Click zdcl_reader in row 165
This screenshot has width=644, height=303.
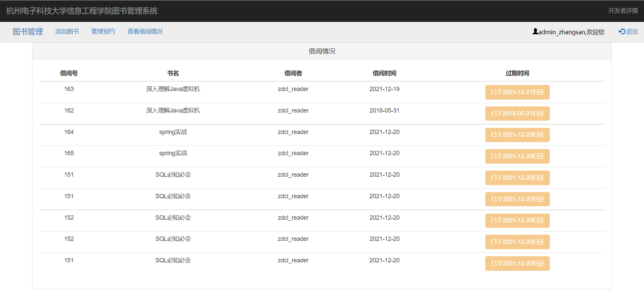pyautogui.click(x=293, y=153)
